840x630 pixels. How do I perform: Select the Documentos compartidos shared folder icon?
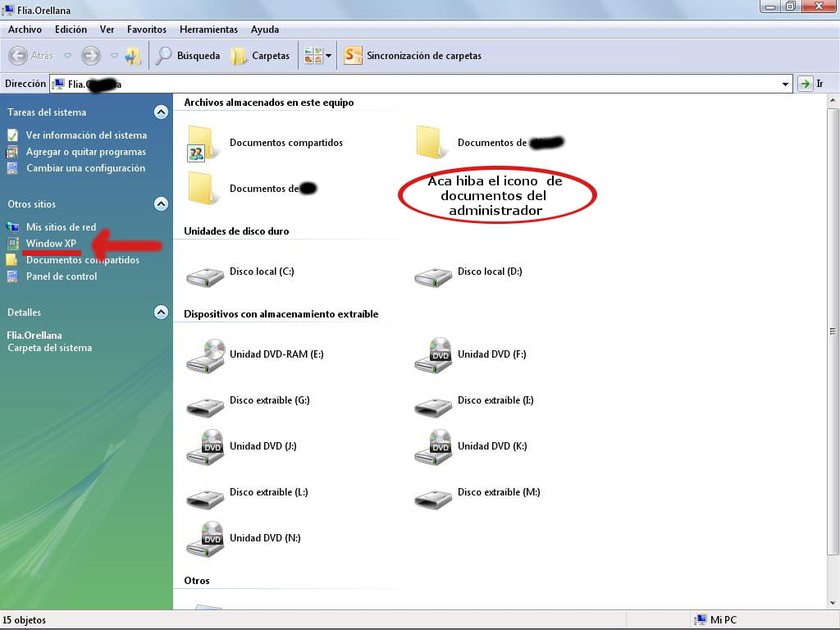click(203, 143)
